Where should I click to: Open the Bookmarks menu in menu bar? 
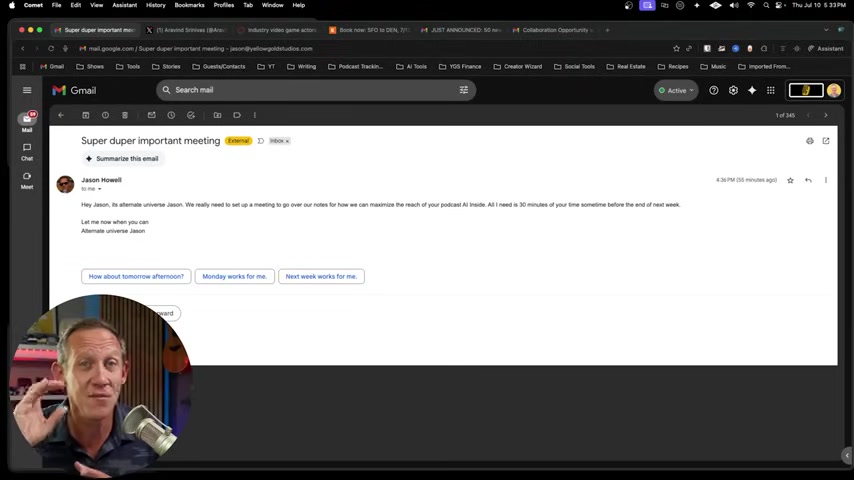tap(189, 5)
